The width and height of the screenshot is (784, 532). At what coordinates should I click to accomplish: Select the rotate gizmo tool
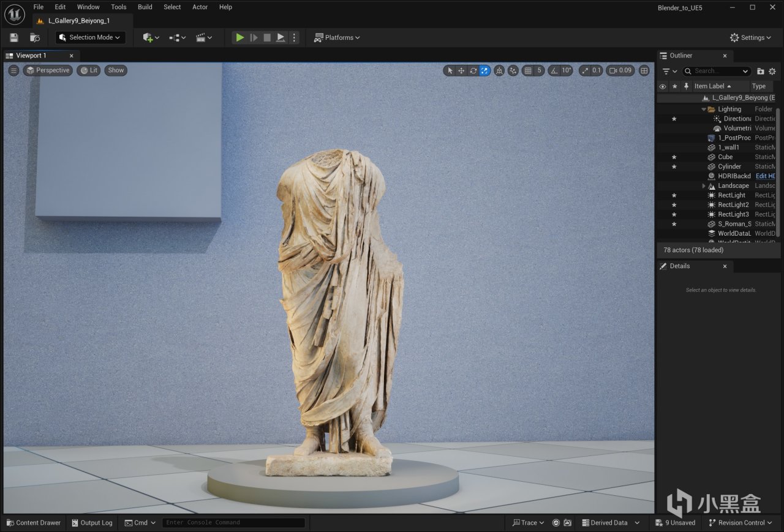(x=473, y=70)
